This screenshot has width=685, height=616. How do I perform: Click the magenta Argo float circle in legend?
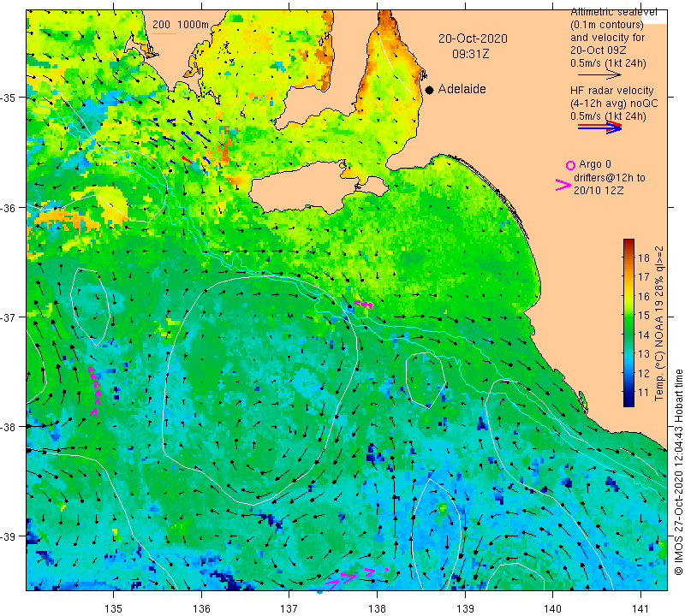point(570,165)
